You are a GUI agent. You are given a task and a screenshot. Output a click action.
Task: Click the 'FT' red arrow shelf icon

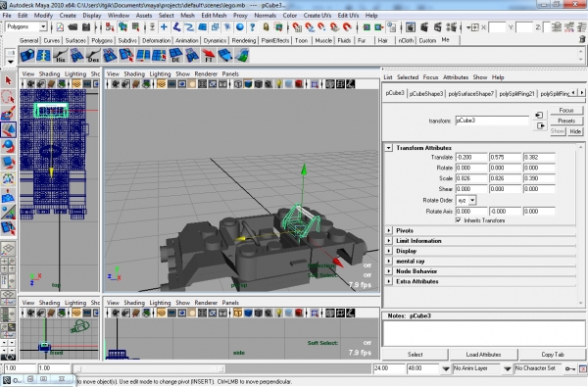click(x=209, y=56)
